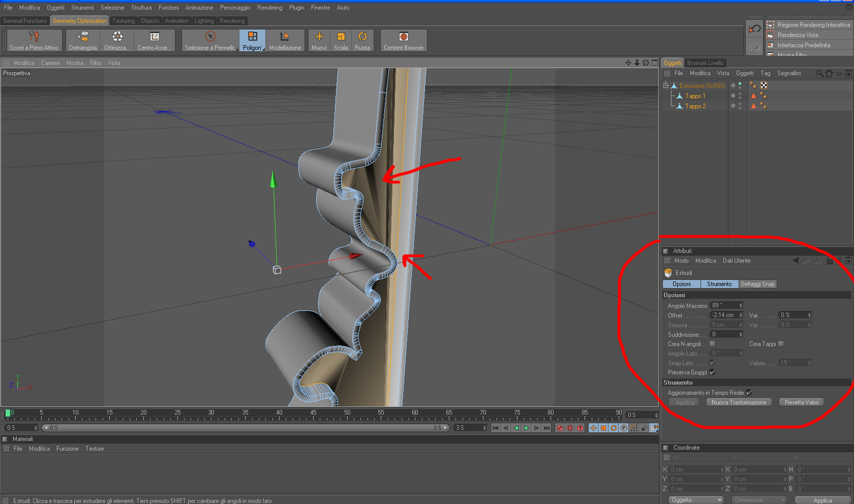The height and width of the screenshot is (504, 854).
Task: Click the play forward button
Action: [526, 428]
